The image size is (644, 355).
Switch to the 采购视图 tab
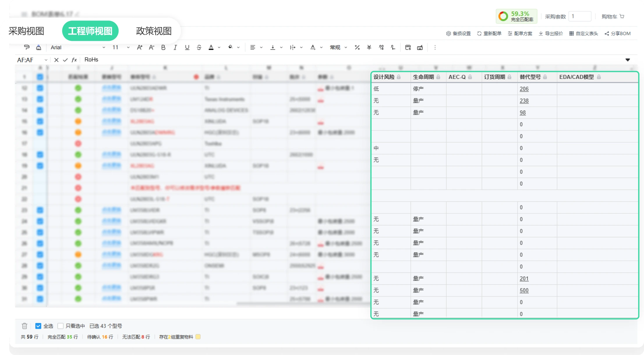pos(26,31)
